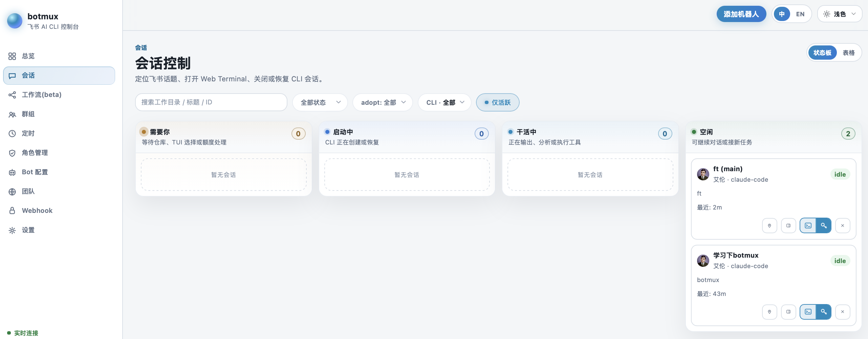Screen dimensions: 868x339
Task: Click the 启动中 column count badge 0
Action: pos(481,134)
